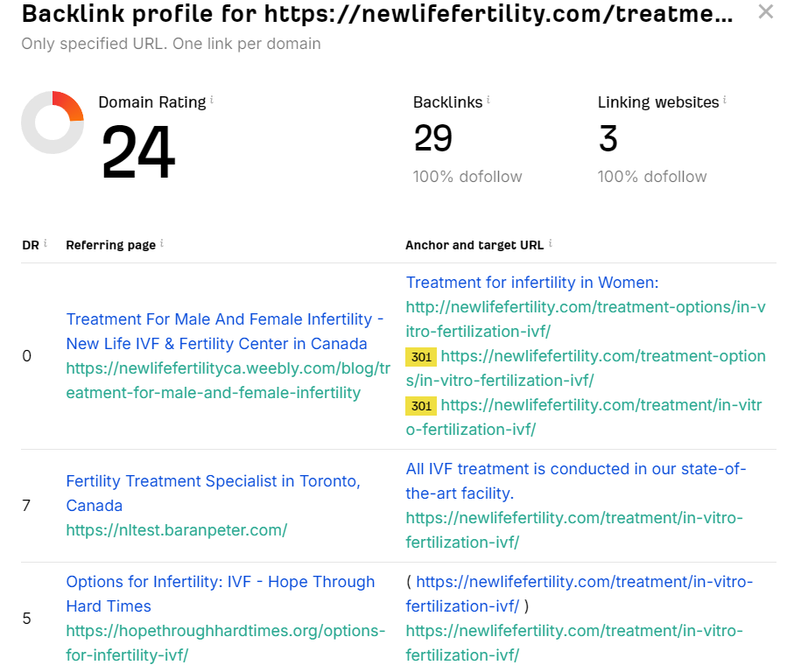Screen dimensions: 794x672
Task: Click the first 301 redirect badge
Action: [x=421, y=357]
